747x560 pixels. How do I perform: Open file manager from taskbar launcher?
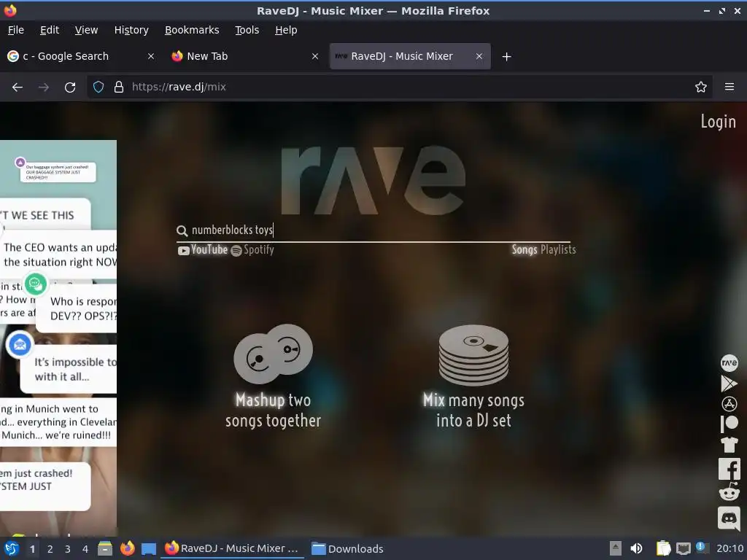click(x=105, y=548)
